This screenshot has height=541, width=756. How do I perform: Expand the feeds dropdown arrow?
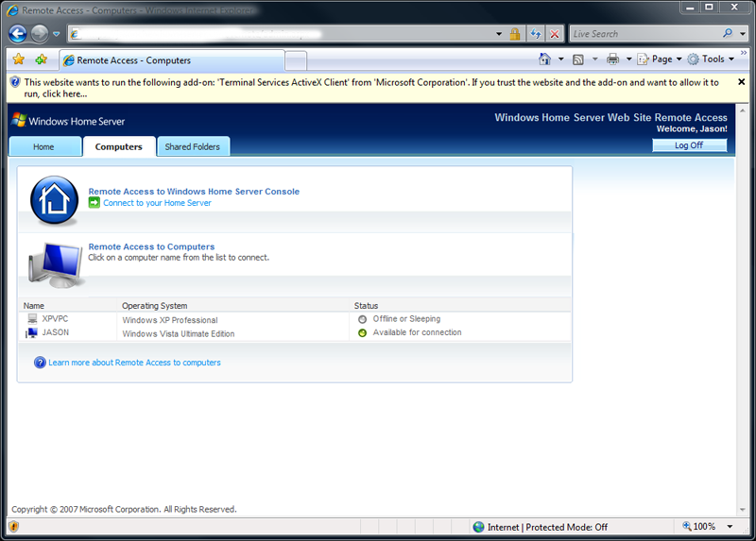coord(595,59)
